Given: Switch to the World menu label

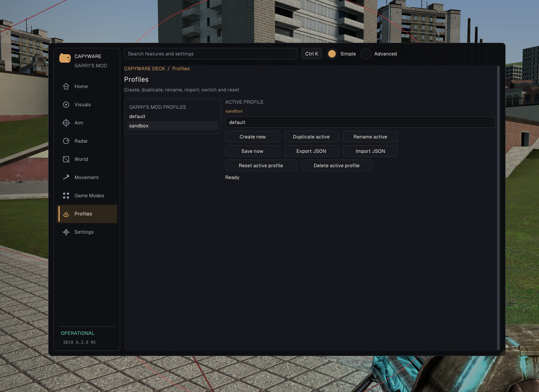Looking at the screenshot, I should [x=81, y=159].
